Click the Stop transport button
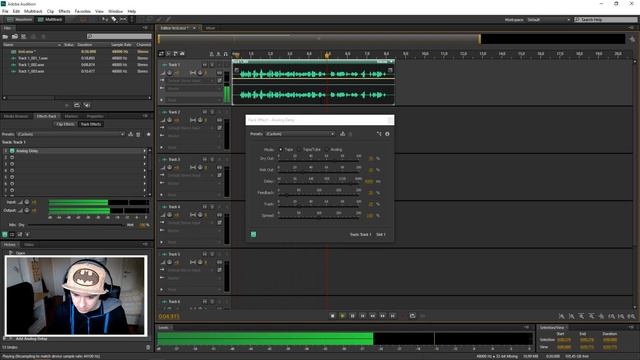 pos(333,316)
